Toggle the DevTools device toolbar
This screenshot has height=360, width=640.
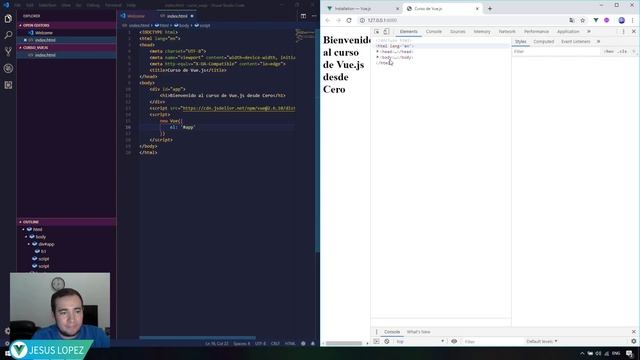click(386, 31)
